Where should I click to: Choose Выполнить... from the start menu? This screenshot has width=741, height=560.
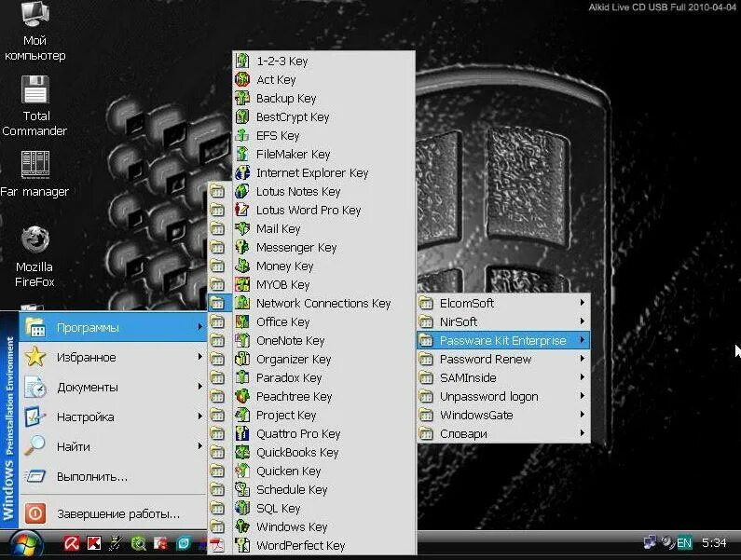click(113, 476)
